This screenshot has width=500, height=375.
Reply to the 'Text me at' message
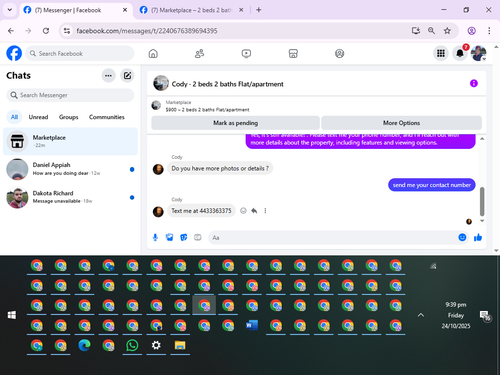tap(254, 211)
